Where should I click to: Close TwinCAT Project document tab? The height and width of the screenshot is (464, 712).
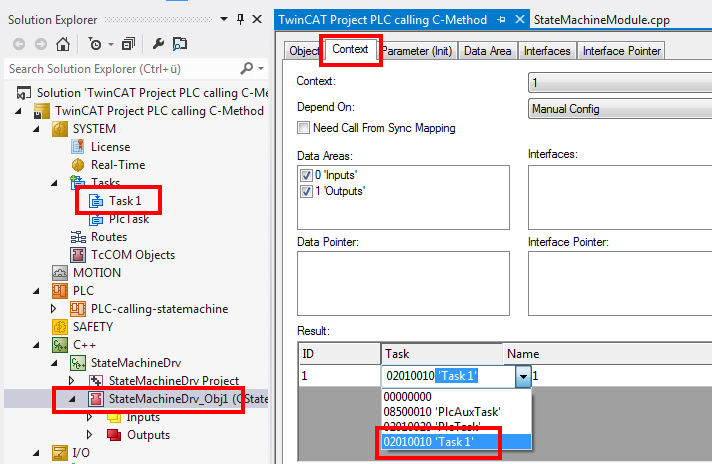pyautogui.click(x=520, y=20)
